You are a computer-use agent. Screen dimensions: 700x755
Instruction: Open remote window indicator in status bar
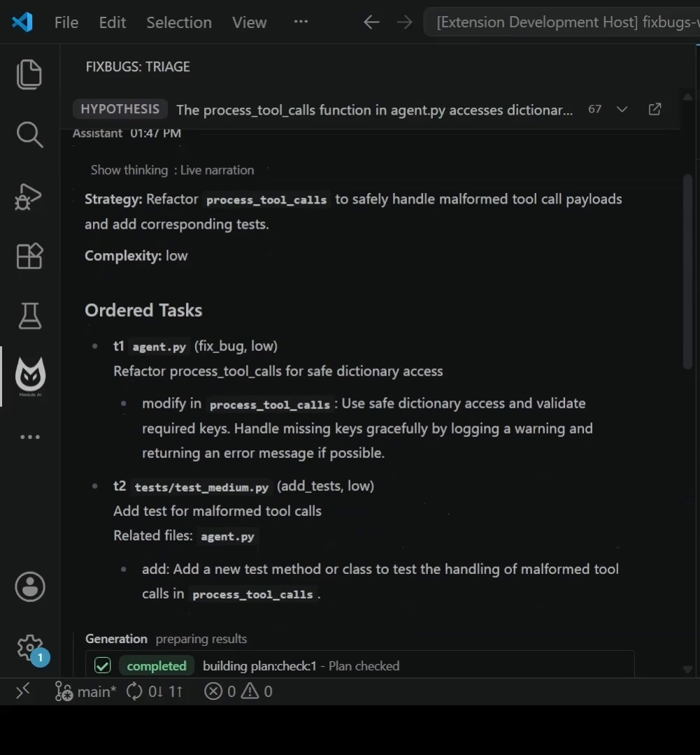22,691
